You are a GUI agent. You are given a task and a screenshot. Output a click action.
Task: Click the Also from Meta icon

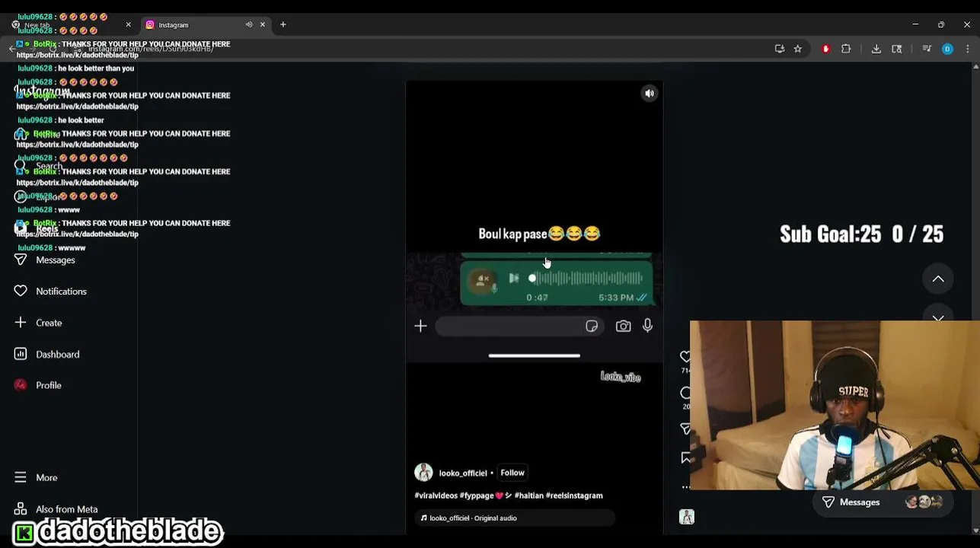[x=21, y=509]
